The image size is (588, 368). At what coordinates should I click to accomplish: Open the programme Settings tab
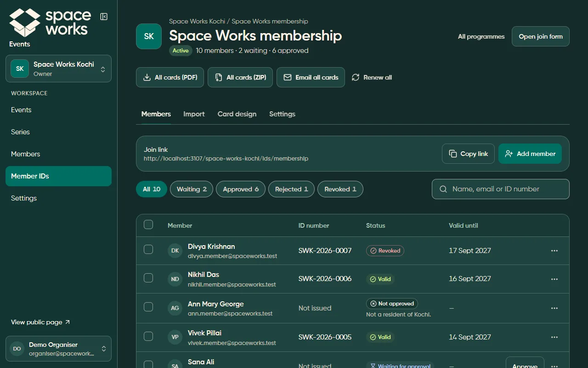[282, 114]
